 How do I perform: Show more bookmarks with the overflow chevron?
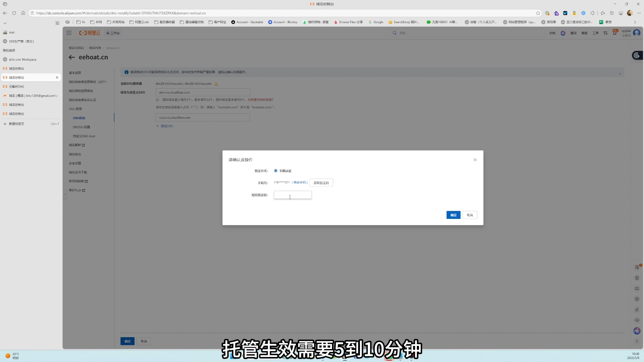coord(635,22)
